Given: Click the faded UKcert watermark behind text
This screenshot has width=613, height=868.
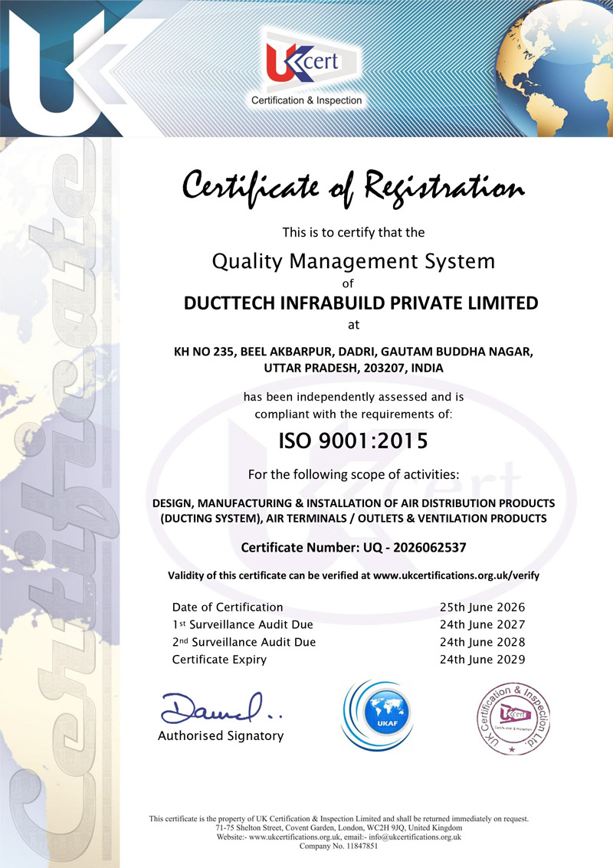Looking at the screenshot, I should pyautogui.click(x=361, y=498).
